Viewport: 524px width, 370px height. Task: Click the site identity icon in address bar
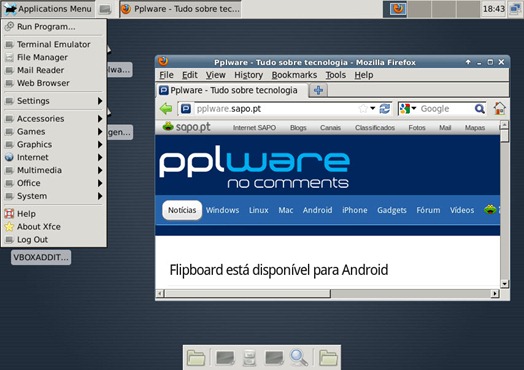[x=186, y=109]
